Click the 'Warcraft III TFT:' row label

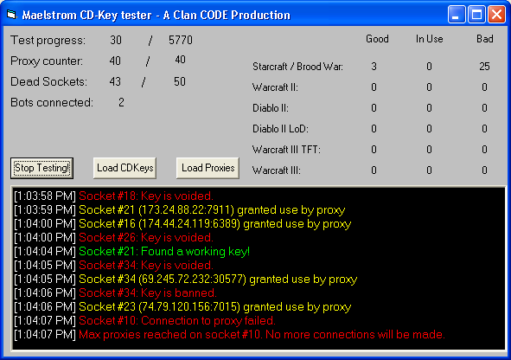[x=286, y=149]
